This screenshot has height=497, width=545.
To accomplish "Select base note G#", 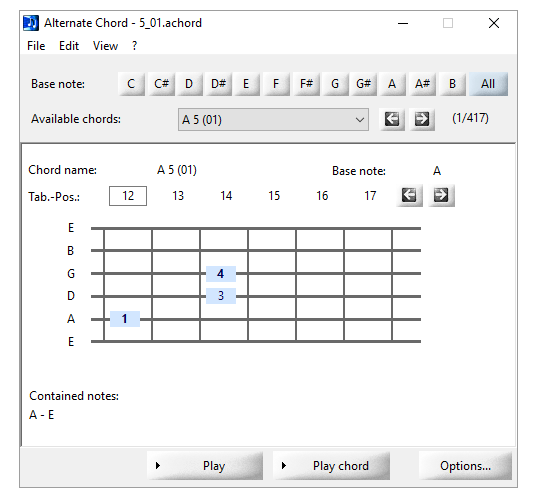I will [363, 84].
